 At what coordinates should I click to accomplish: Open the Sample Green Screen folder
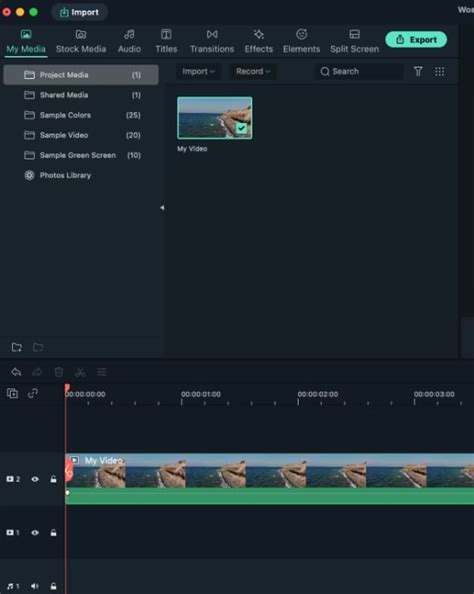[x=81, y=155]
